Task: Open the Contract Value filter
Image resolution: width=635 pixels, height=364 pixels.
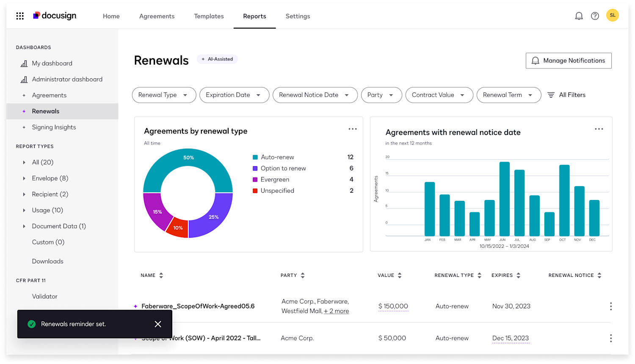Action: (x=439, y=95)
